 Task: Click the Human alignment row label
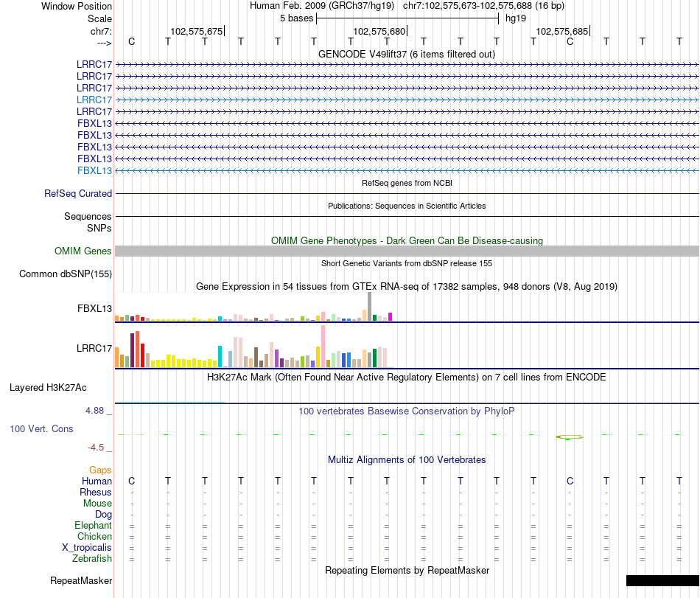tap(97, 481)
